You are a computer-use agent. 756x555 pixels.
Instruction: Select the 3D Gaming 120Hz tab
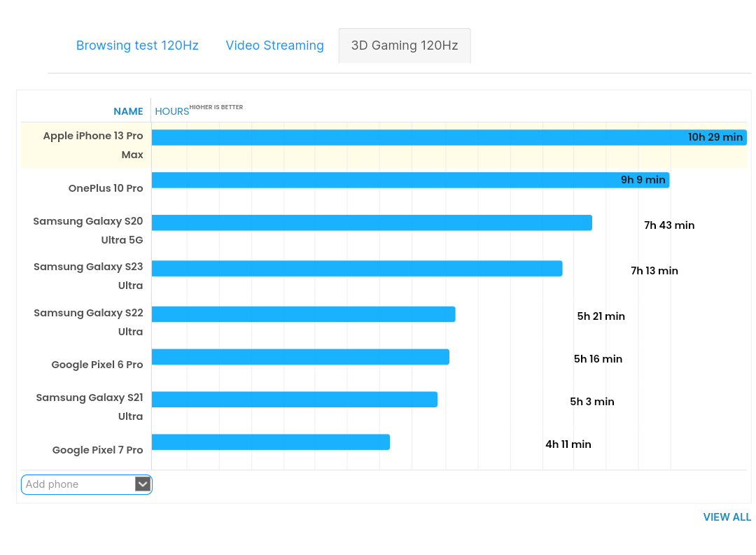(405, 45)
